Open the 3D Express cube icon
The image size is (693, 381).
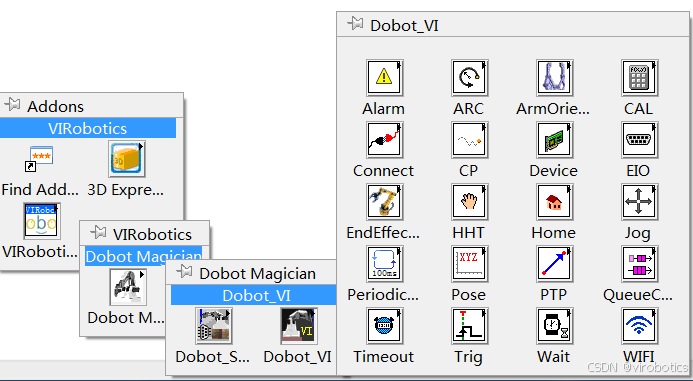(127, 159)
